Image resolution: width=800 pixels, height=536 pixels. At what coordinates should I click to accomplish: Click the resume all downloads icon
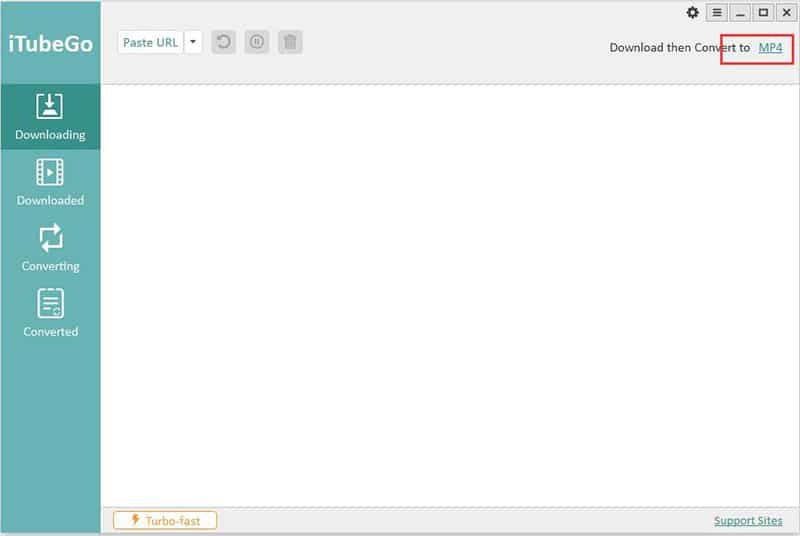223,42
